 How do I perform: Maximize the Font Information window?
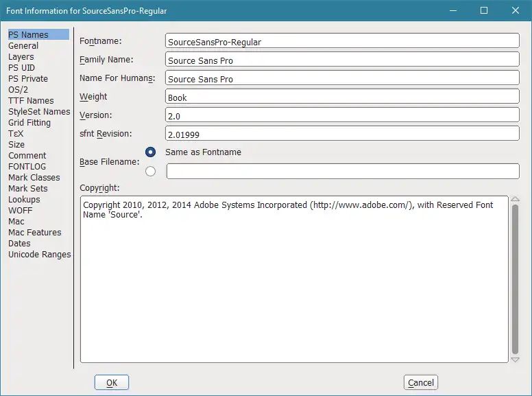484,10
